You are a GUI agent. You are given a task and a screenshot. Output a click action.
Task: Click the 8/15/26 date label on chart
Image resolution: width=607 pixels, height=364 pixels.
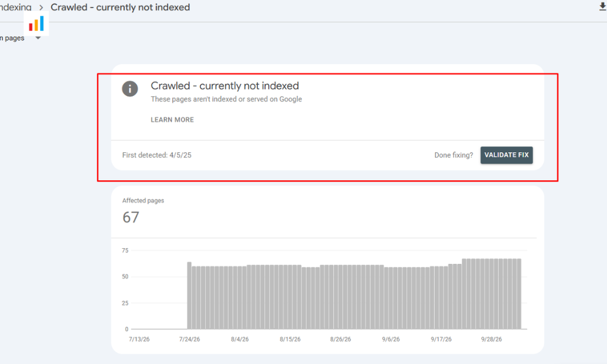(x=290, y=339)
